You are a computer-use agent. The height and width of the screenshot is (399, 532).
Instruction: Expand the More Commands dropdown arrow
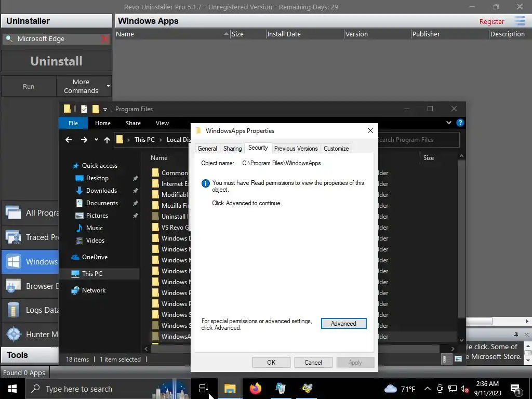coord(108,86)
